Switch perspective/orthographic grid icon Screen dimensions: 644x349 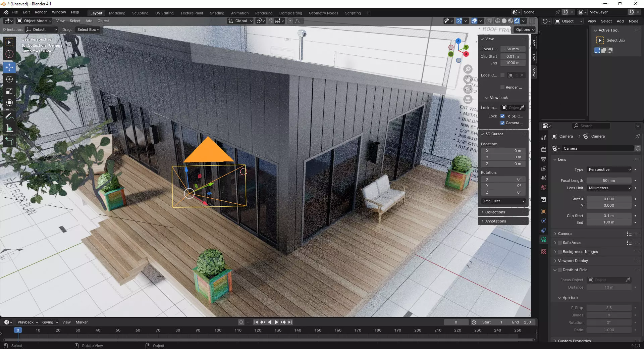click(468, 99)
